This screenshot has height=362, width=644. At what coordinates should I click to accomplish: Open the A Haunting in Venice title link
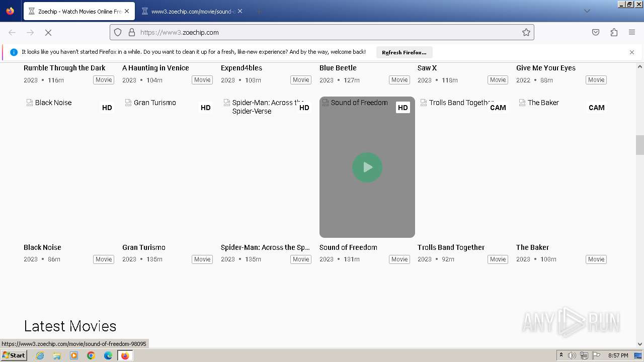155,68
